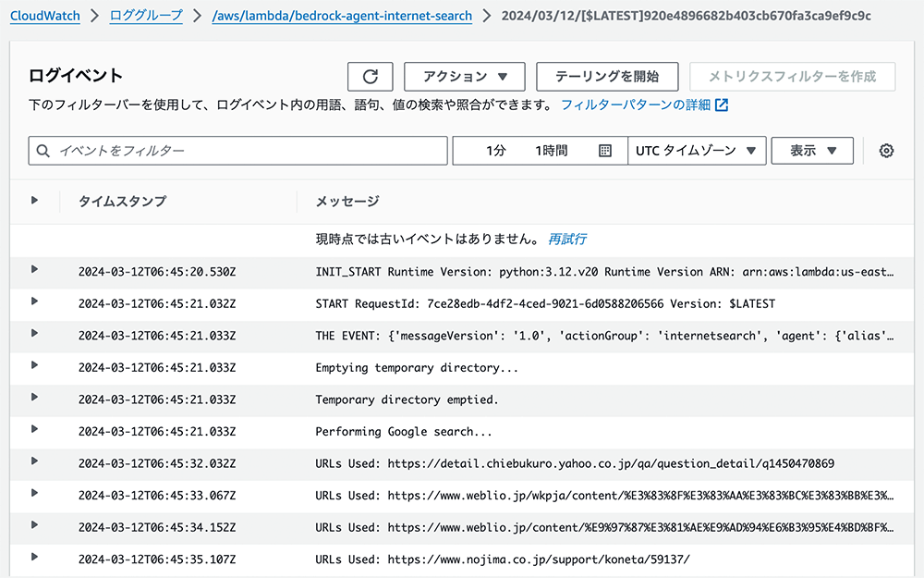Open the アクション dropdown menu
Screen dimensions: 924x578
click(465, 77)
